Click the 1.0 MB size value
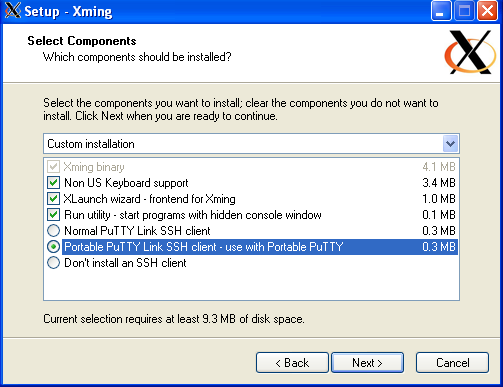503x387 pixels. (439, 199)
